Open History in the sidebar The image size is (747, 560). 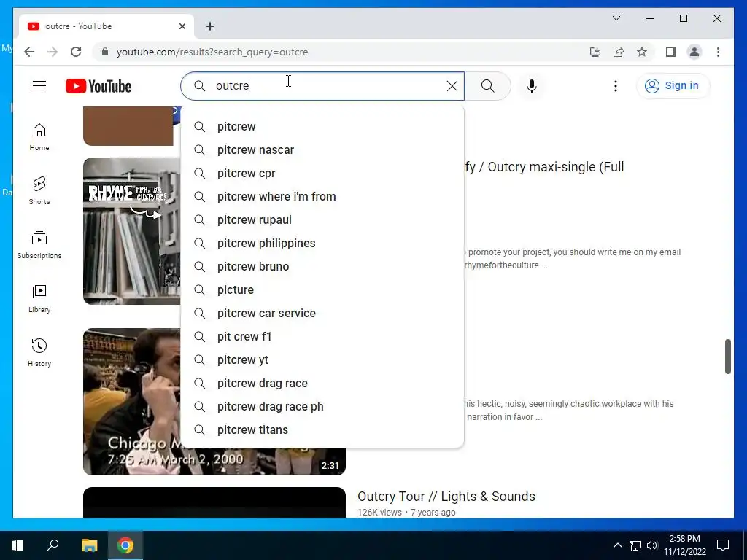39,352
